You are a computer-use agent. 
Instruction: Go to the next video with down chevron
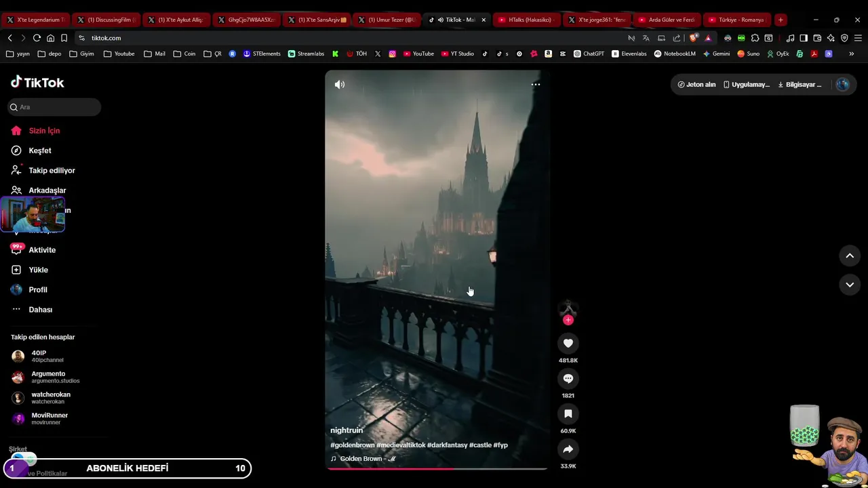click(850, 285)
